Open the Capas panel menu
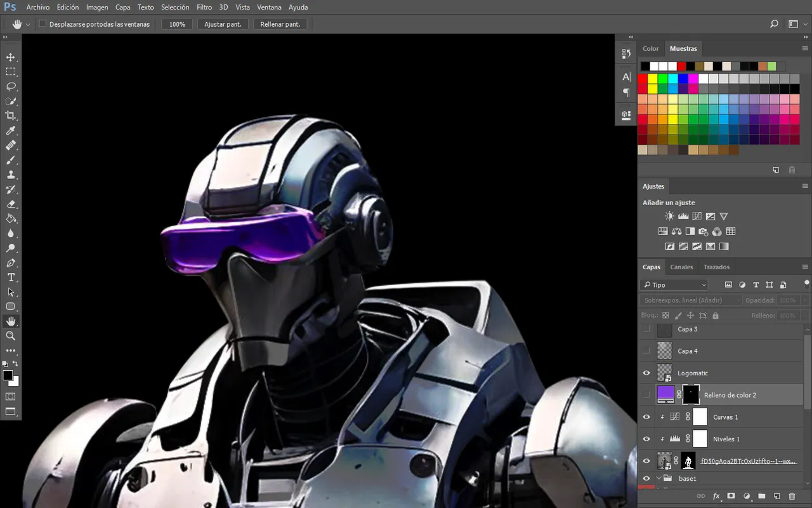 point(805,267)
